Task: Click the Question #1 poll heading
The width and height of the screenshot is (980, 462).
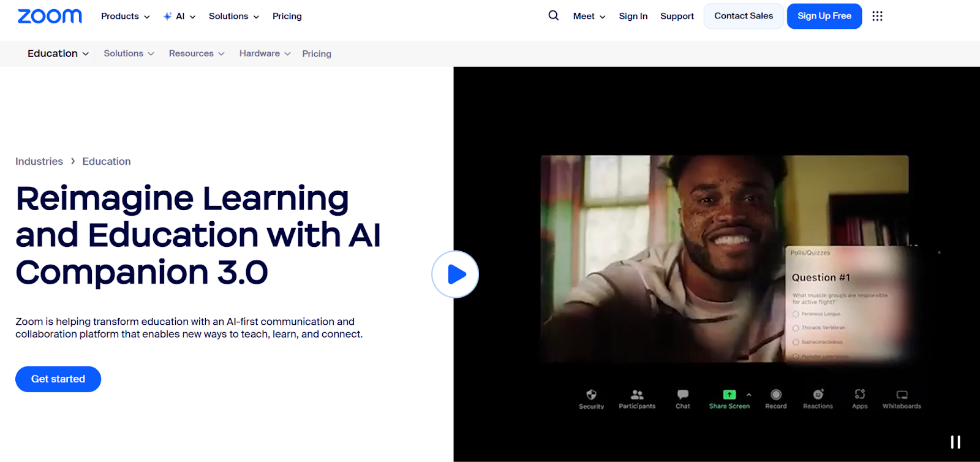Action: [821, 278]
